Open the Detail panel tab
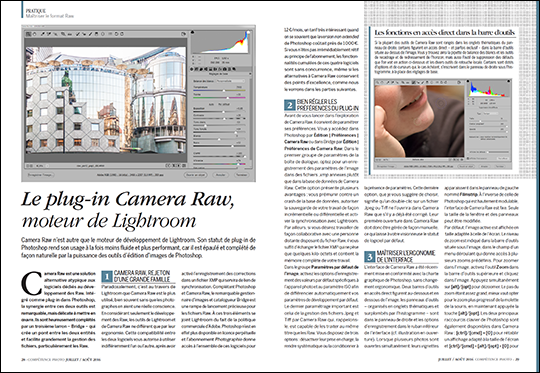 (x=201, y=69)
